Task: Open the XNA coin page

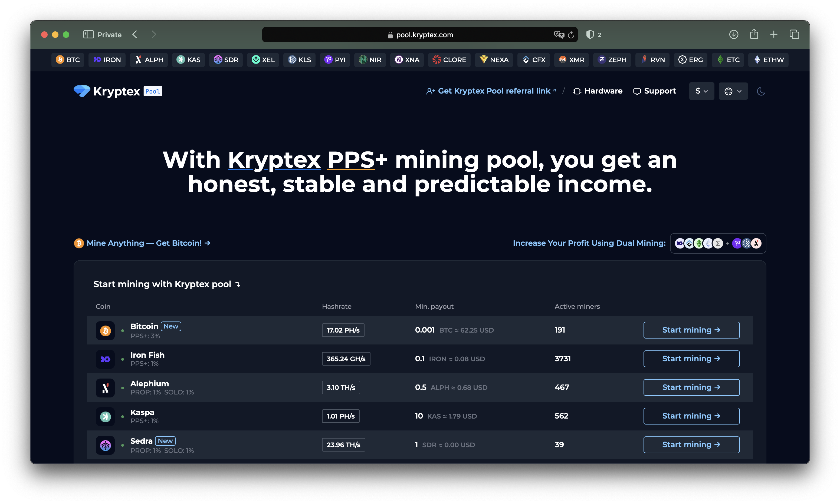Action: 407,60
